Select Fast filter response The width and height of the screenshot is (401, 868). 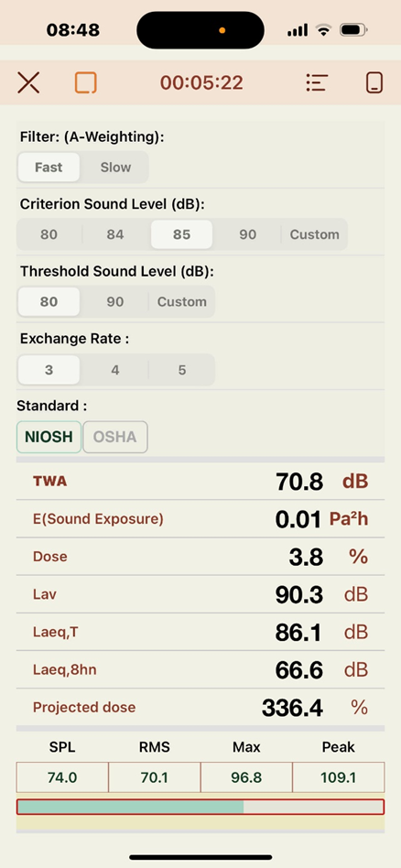(x=49, y=168)
